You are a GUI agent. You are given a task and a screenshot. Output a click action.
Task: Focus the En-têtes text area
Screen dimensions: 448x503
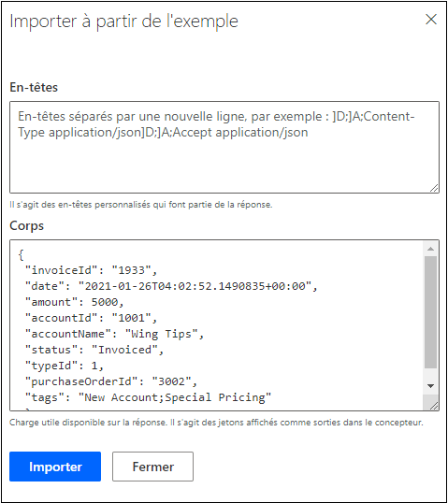[x=224, y=147]
